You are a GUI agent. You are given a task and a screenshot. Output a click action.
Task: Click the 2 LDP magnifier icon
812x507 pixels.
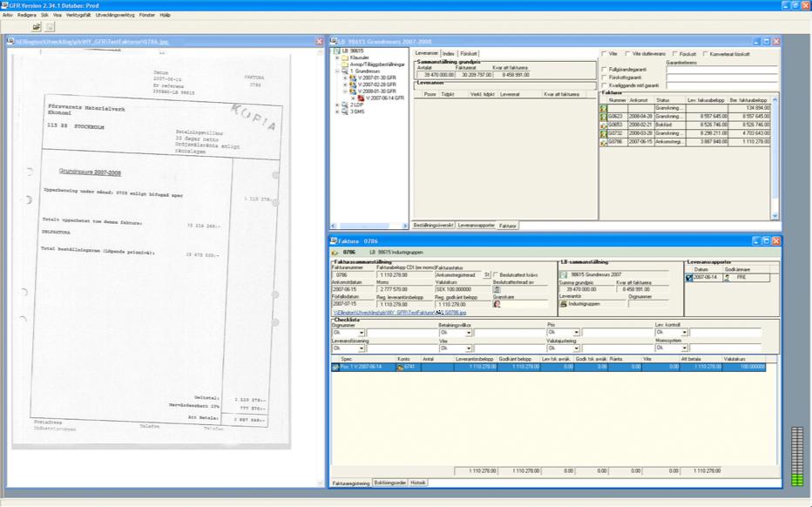pyautogui.click(x=345, y=105)
